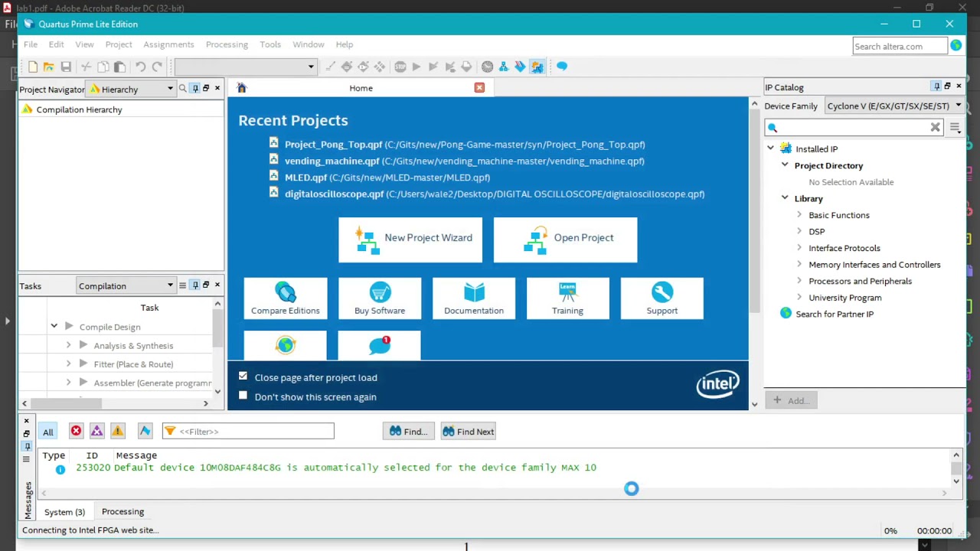Open the File menu
Screen dimensions: 980x551
tap(31, 44)
